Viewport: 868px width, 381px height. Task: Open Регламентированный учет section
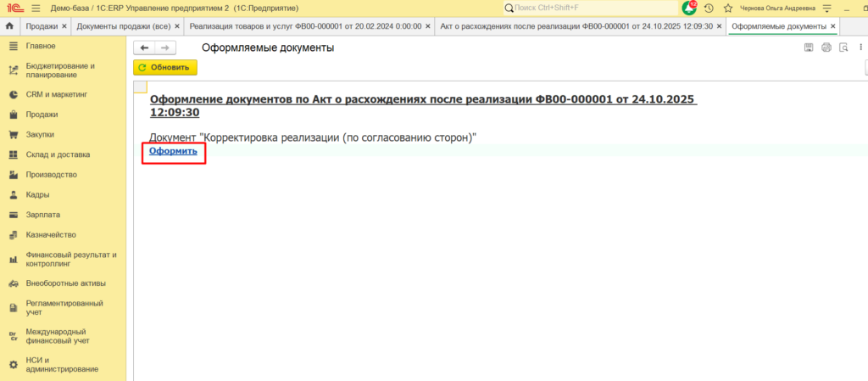tap(63, 307)
